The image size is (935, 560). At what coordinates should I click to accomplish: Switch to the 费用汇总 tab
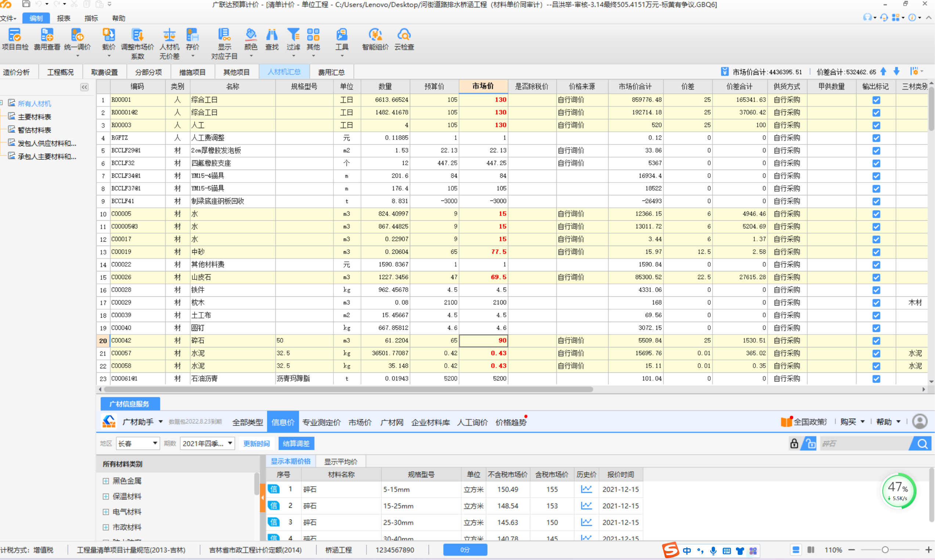(x=331, y=72)
